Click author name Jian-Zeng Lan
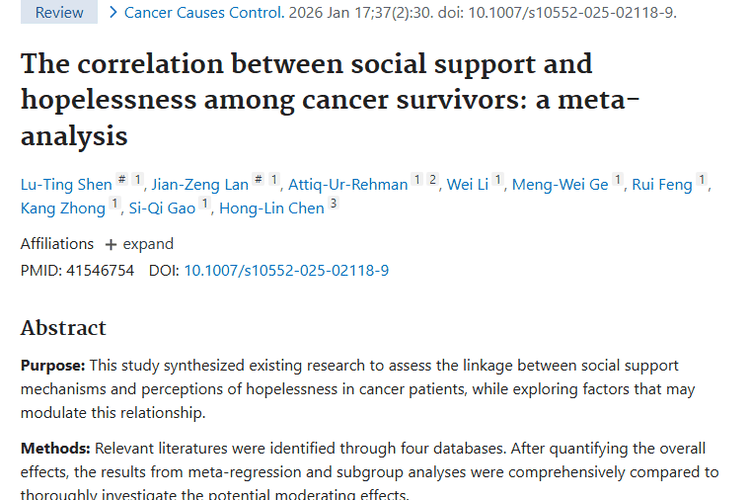Viewport: 750px width, 500px height. click(x=201, y=184)
